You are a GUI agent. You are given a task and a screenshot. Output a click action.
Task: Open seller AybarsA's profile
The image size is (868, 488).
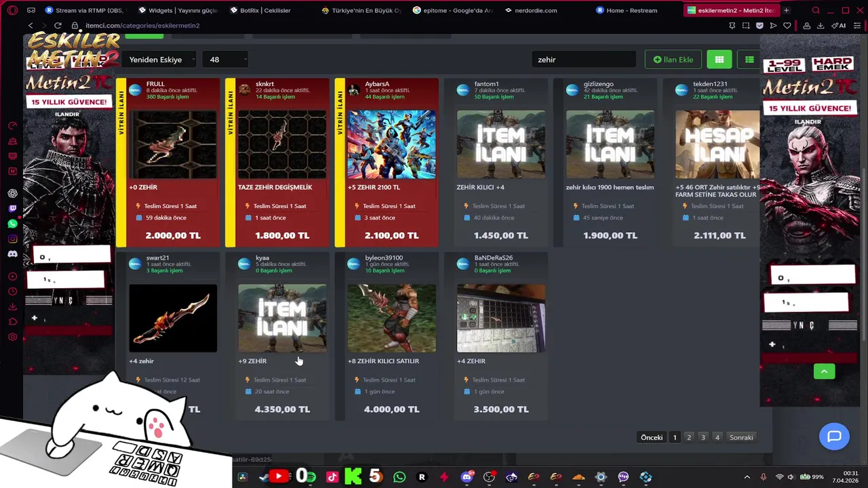point(377,84)
